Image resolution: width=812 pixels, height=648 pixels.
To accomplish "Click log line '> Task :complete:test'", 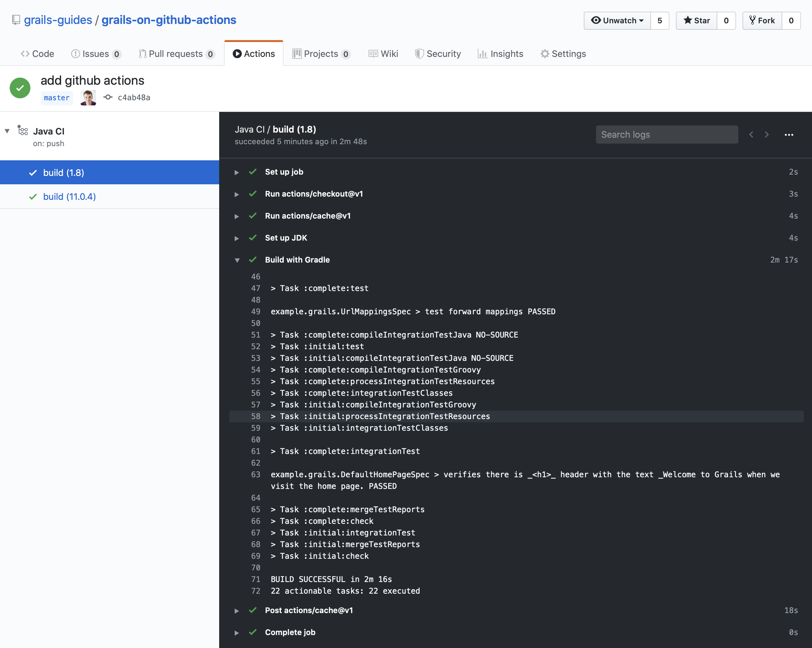I will (320, 288).
